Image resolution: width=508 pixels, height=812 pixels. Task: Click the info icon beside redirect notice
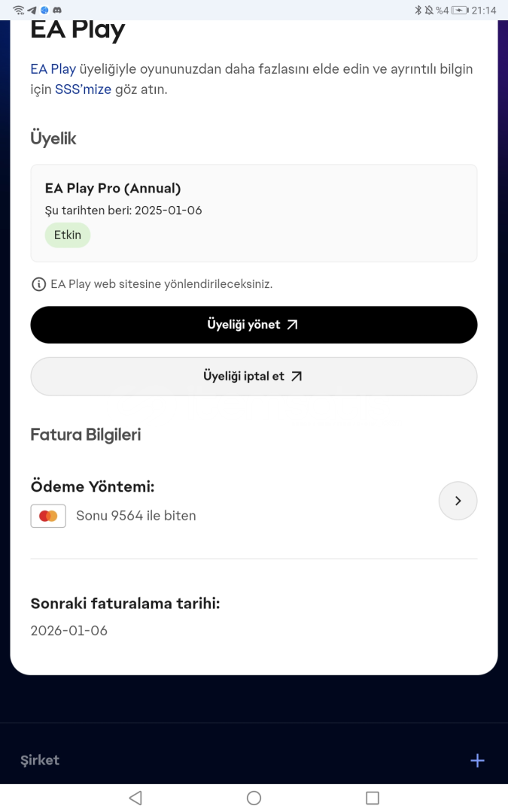tap(38, 284)
